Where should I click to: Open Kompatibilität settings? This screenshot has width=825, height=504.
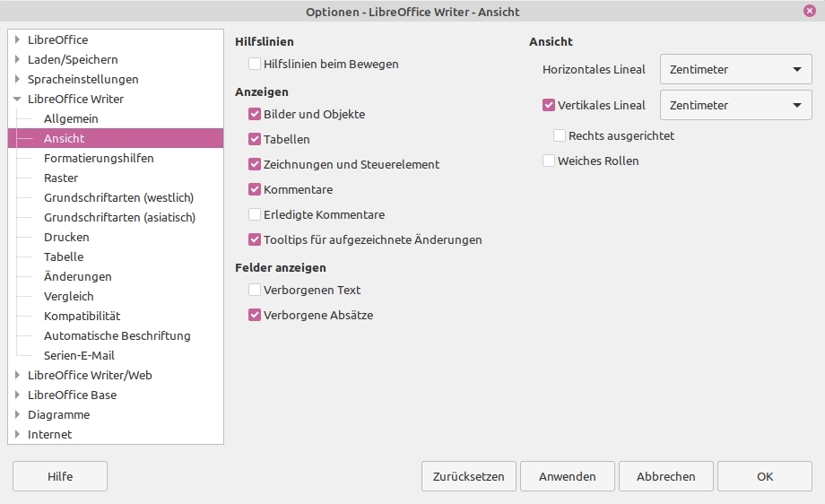click(82, 316)
